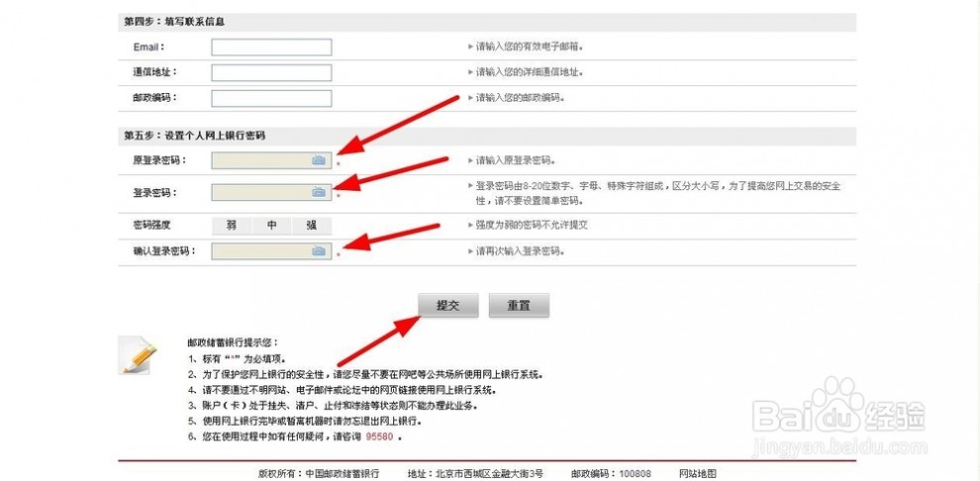
Task: Select the 确认登录密码 password field
Action: coord(261,251)
